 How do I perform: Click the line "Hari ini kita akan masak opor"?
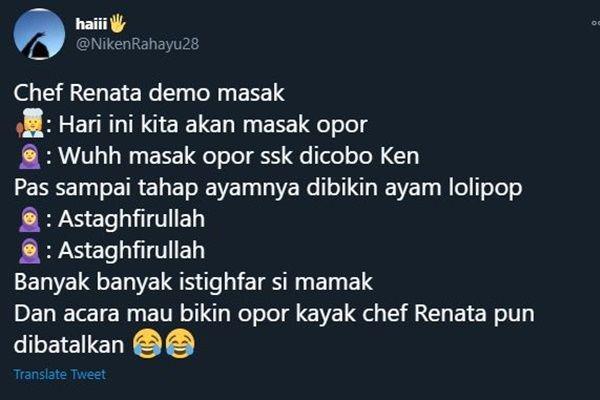[213, 125]
